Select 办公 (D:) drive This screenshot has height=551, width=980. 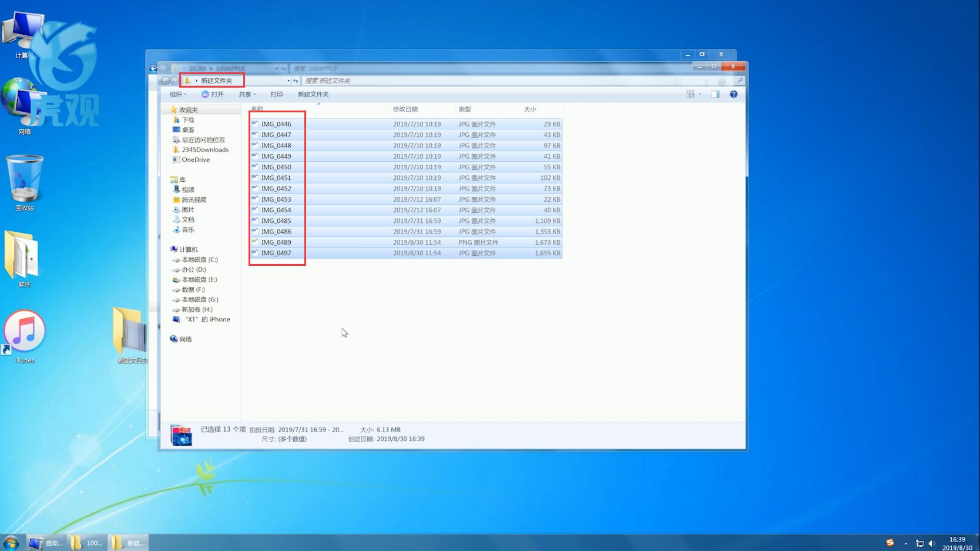pyautogui.click(x=194, y=270)
